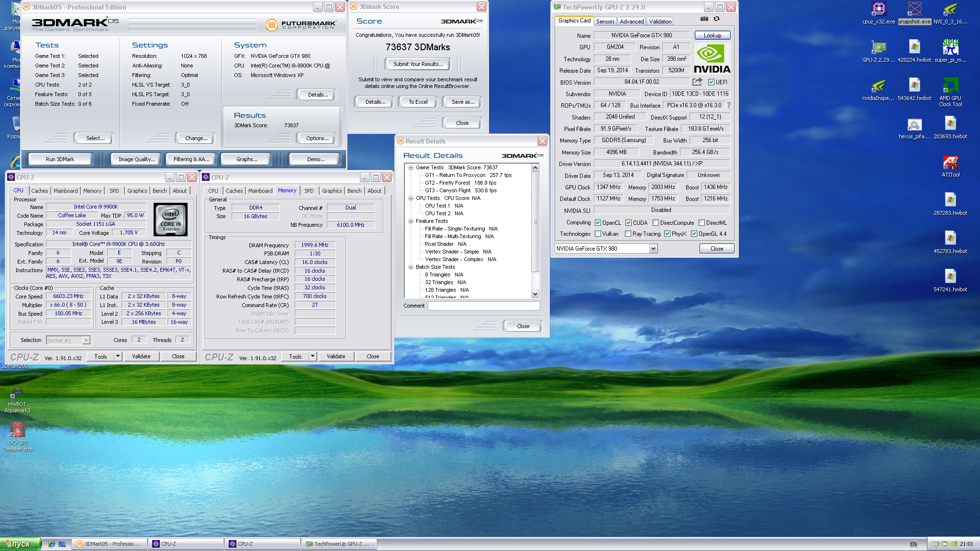
Task: Open AMD GPU Clock Tool icon
Action: [950, 92]
